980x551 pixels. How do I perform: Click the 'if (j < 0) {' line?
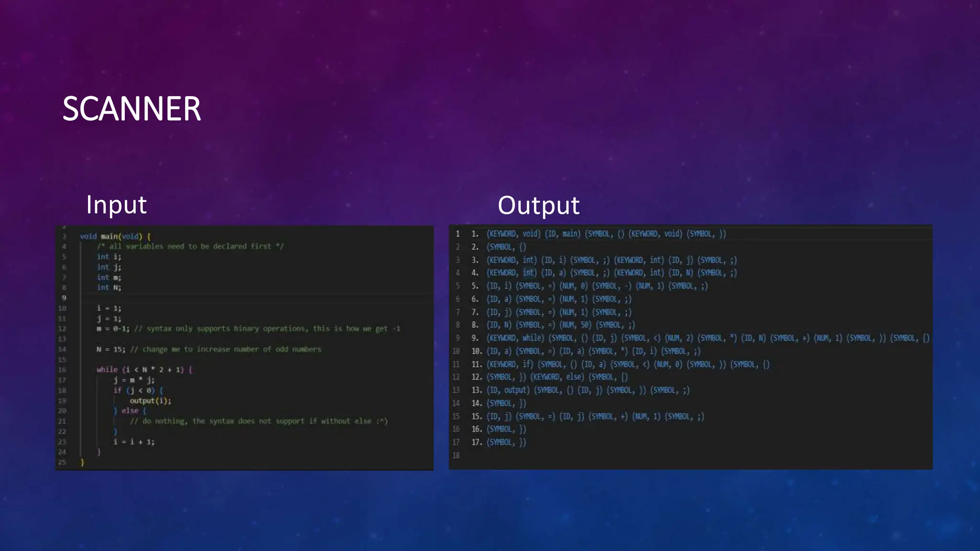point(138,390)
